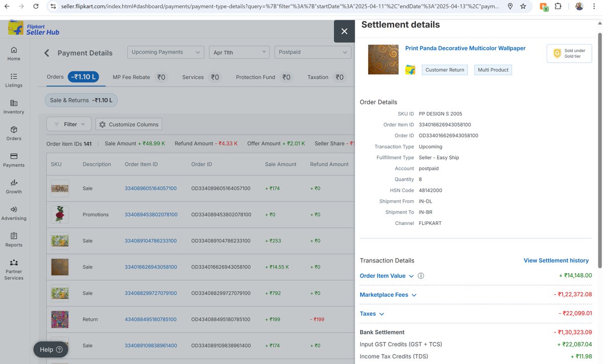The image size is (603, 364).
Task: Click the rose Promotions row thumbnail
Action: click(60, 214)
